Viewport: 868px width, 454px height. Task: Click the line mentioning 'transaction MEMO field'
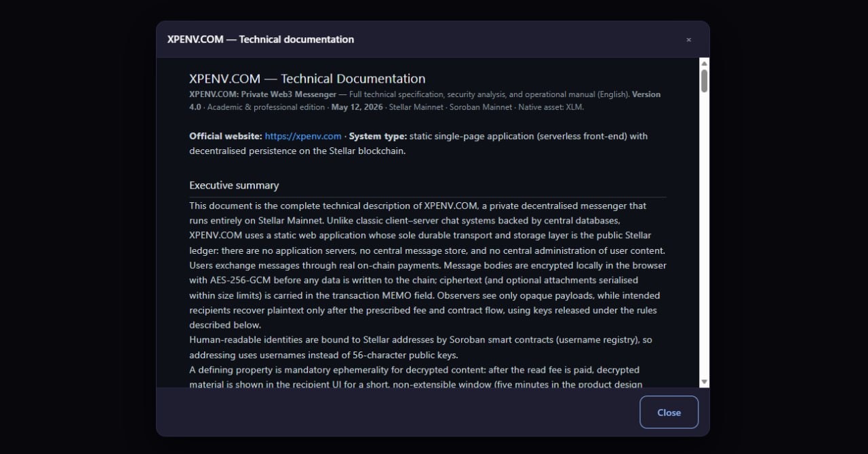tap(425, 295)
